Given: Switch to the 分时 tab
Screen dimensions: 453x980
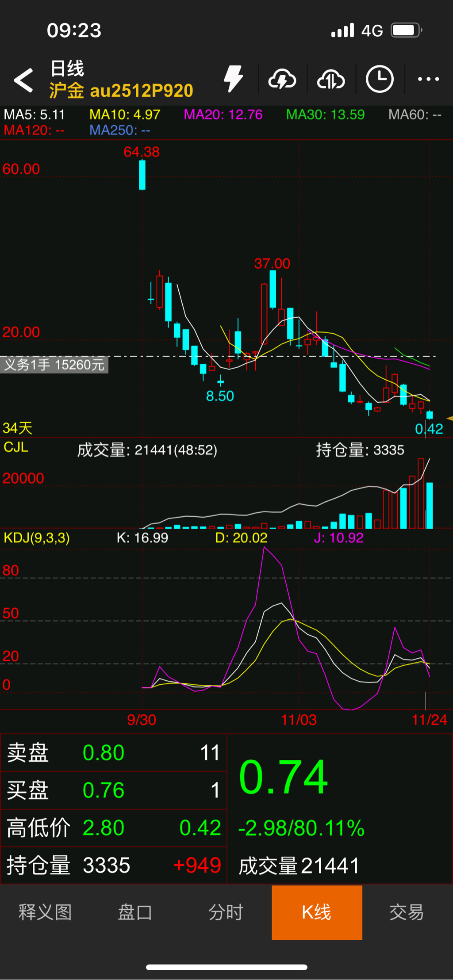Looking at the screenshot, I should pos(226,912).
